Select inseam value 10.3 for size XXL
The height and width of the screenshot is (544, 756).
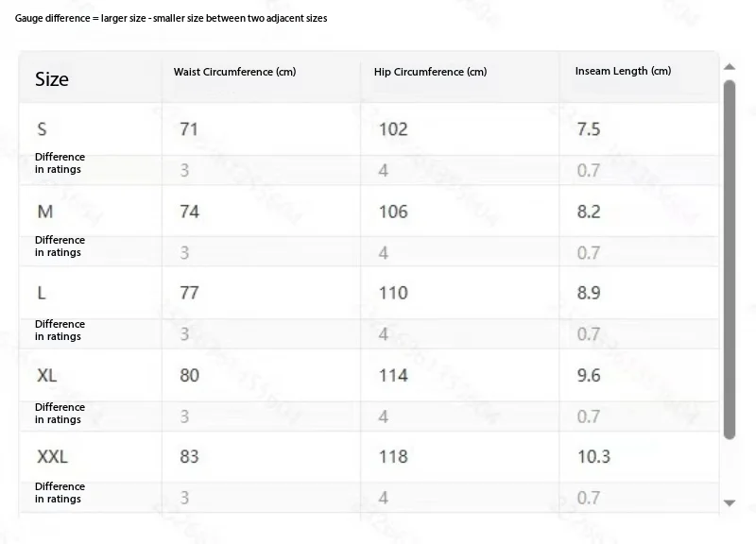coord(594,456)
